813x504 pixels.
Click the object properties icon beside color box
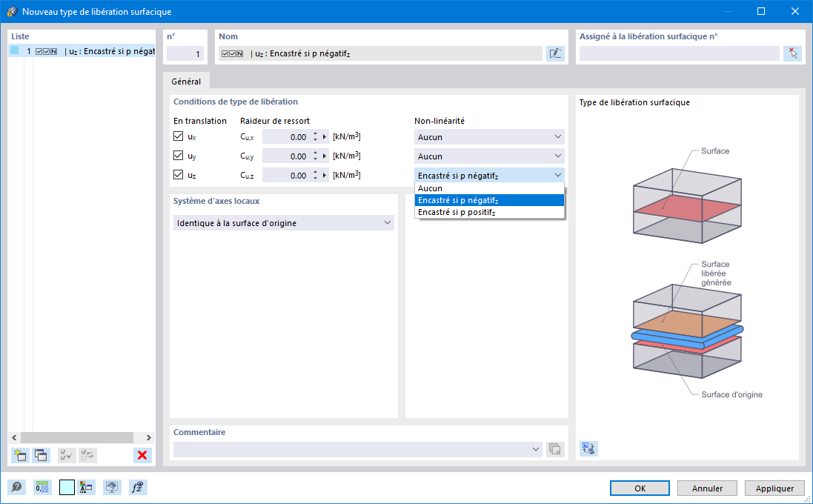[86, 488]
